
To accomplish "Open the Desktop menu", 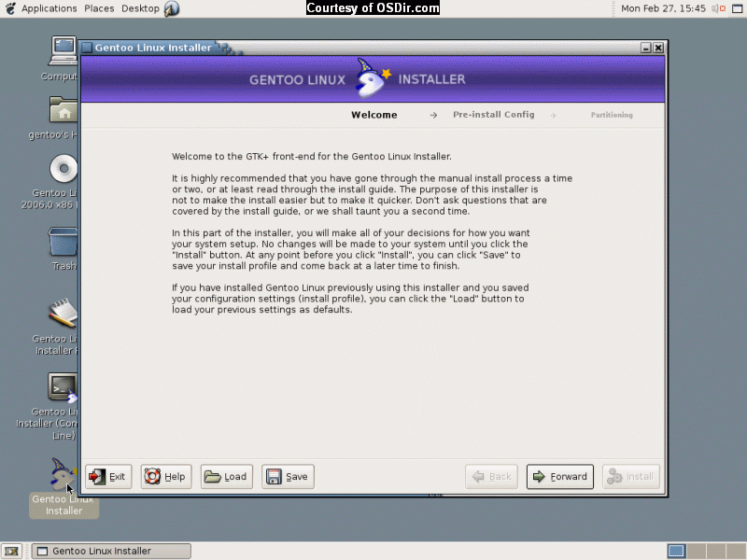I will coord(140,8).
